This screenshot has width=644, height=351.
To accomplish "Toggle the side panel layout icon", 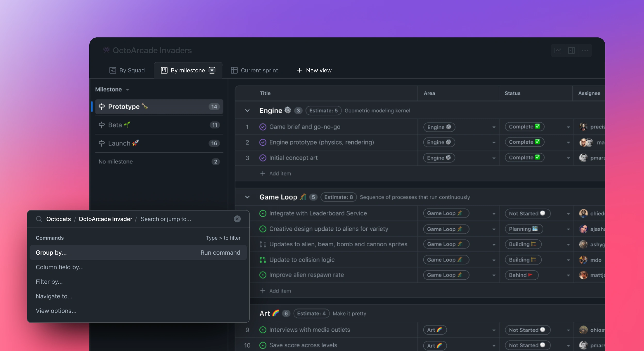I will click(x=571, y=51).
